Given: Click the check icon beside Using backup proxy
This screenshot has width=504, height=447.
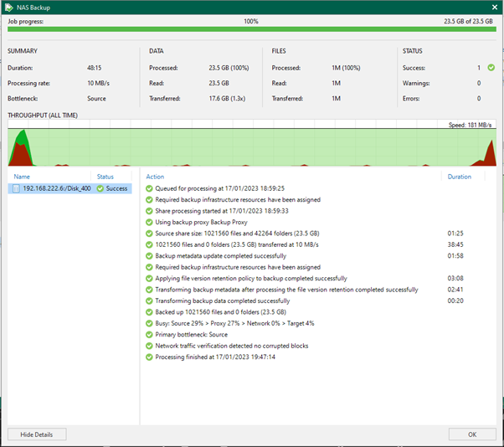Looking at the screenshot, I should tap(149, 222).
